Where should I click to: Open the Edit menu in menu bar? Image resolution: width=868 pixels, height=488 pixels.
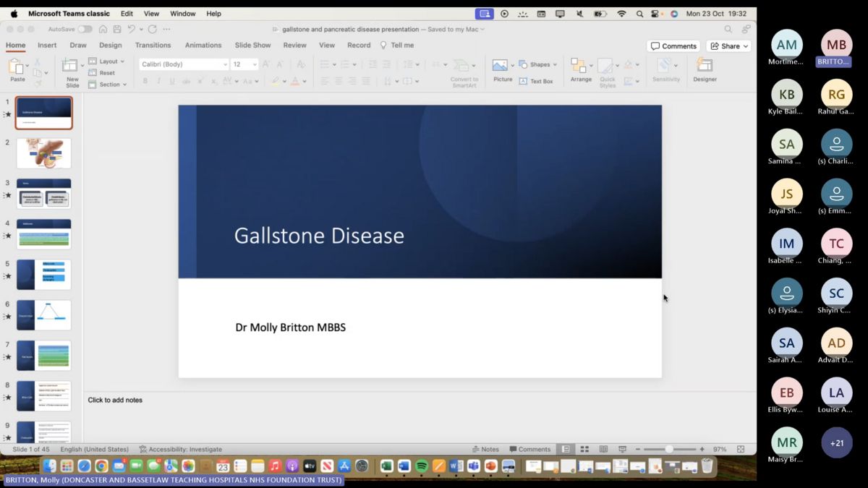point(127,14)
